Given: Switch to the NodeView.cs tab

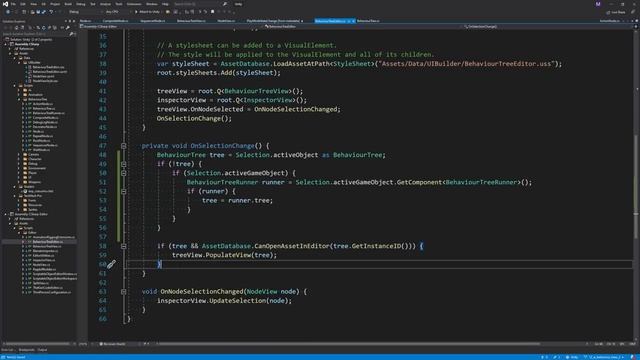Looking at the screenshot, I should click(226, 21).
